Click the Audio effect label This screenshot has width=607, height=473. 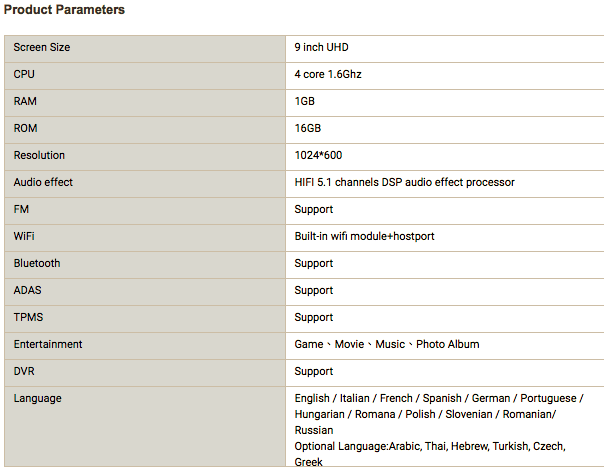[43, 183]
